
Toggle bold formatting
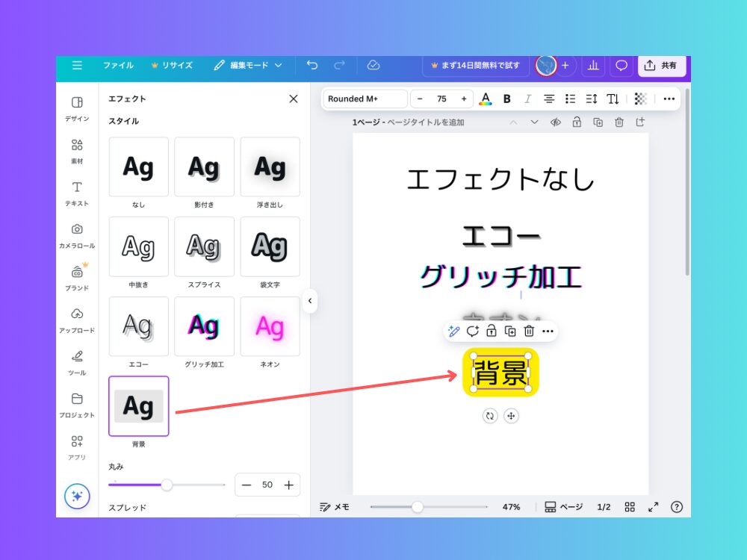507,99
